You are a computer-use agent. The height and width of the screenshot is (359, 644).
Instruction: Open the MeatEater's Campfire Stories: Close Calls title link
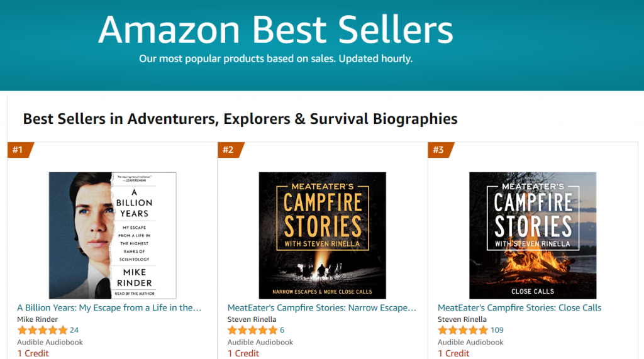click(x=519, y=308)
